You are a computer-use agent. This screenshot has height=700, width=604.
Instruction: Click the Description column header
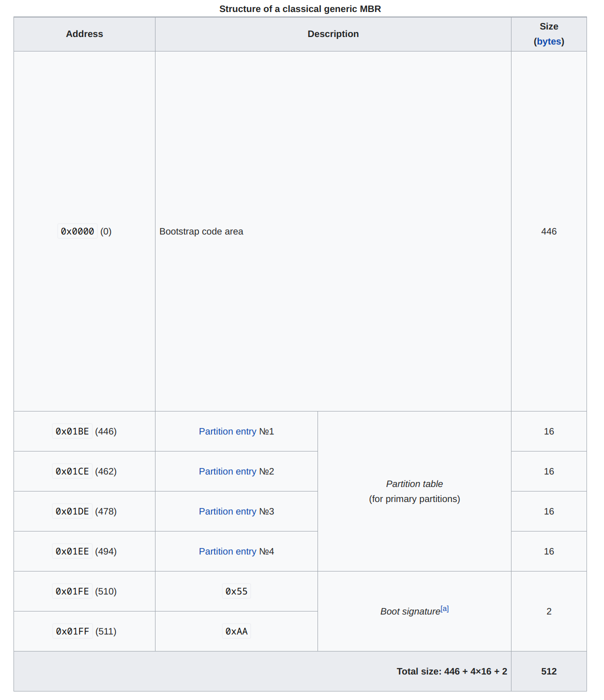(333, 34)
